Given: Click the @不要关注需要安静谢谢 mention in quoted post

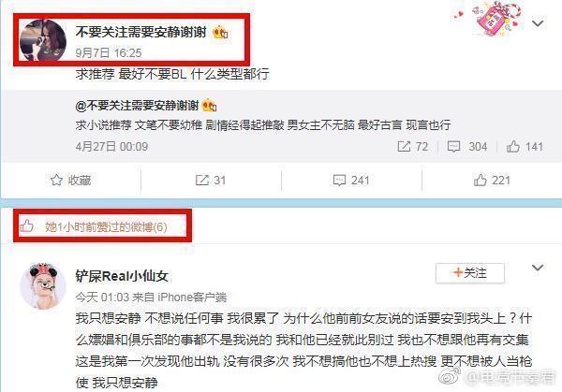Looking at the screenshot, I should click(138, 105).
